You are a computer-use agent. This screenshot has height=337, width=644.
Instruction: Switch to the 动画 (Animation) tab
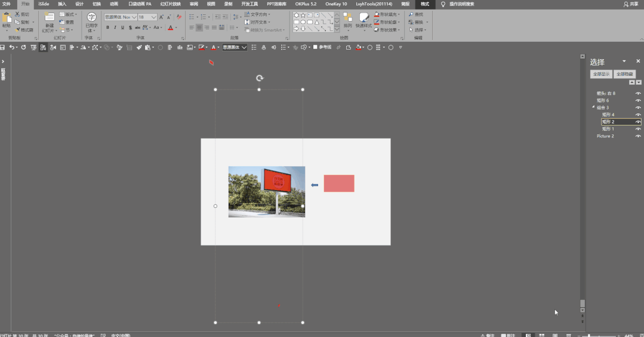coord(113,4)
